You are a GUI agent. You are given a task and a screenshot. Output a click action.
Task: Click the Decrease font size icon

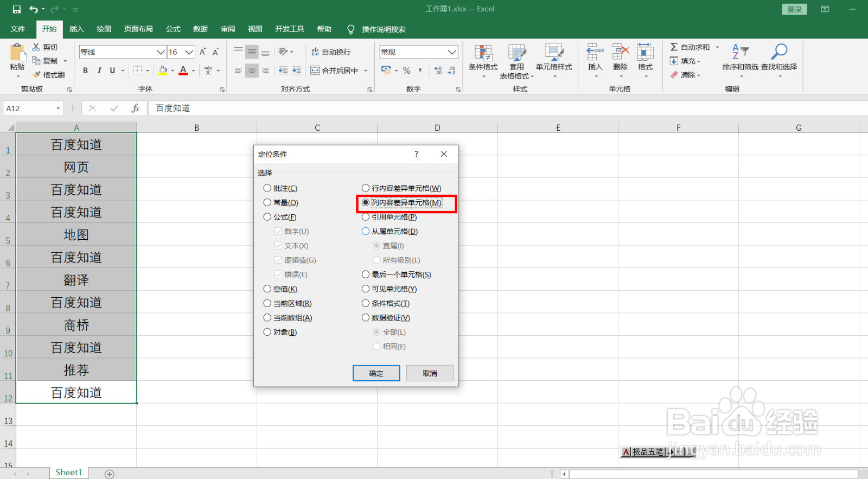click(x=215, y=52)
